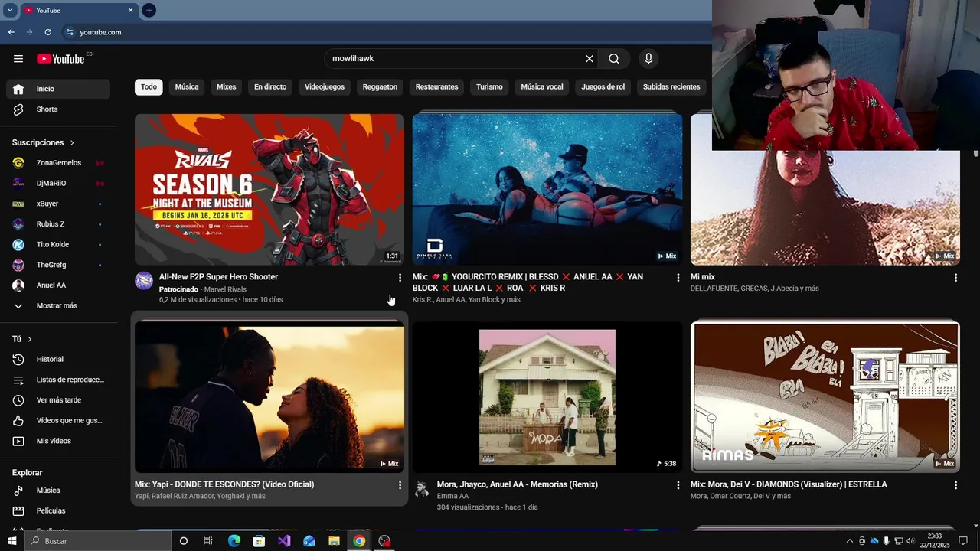Open options for the YOGURCITO REMIX mix

pyautogui.click(x=678, y=278)
